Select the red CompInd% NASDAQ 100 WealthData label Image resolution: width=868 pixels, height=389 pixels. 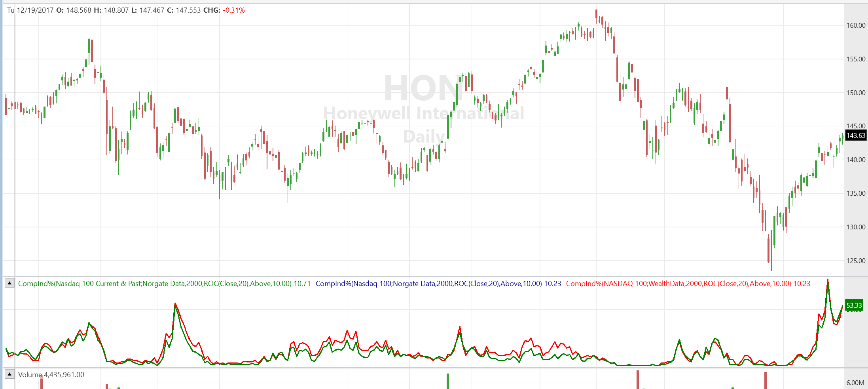click(688, 284)
